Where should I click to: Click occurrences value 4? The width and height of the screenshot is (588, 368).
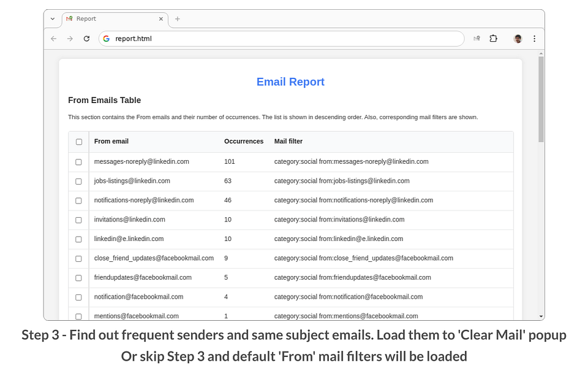226,297
